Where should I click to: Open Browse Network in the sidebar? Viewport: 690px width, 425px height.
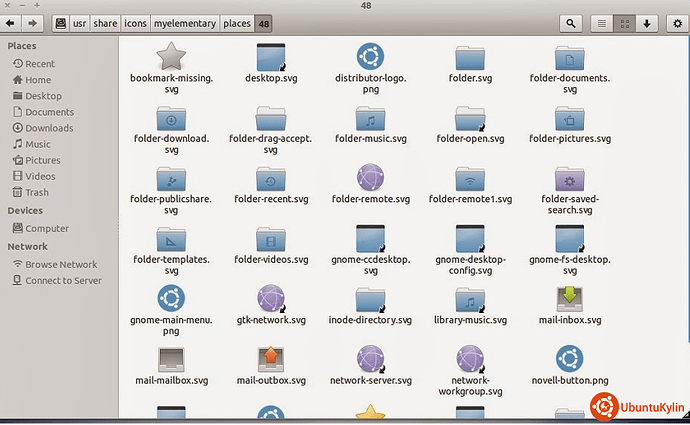click(61, 264)
